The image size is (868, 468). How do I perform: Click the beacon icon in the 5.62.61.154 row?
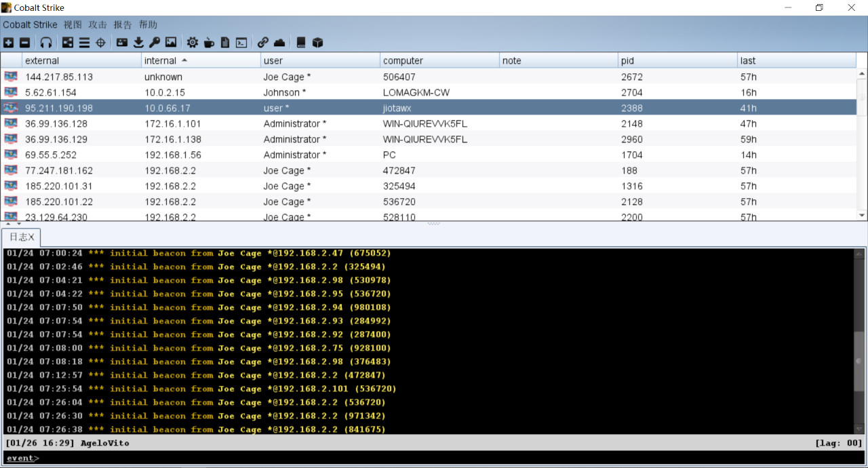(x=11, y=92)
